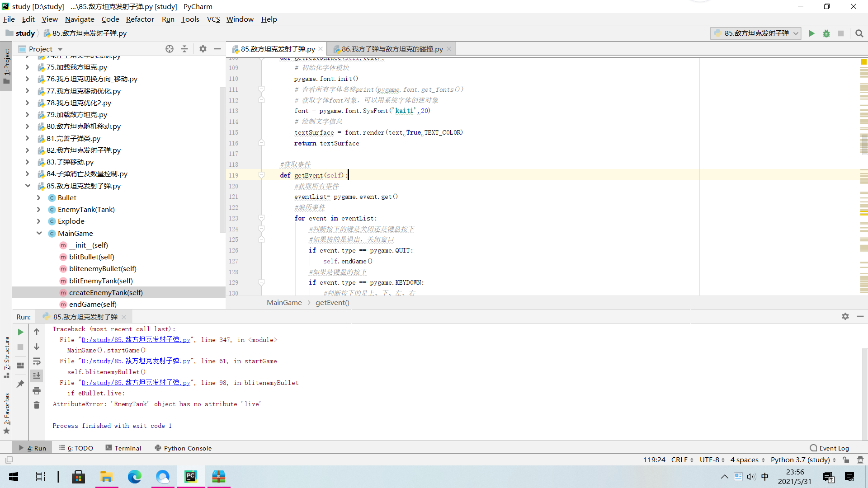Click print icon in Run console

click(x=37, y=390)
